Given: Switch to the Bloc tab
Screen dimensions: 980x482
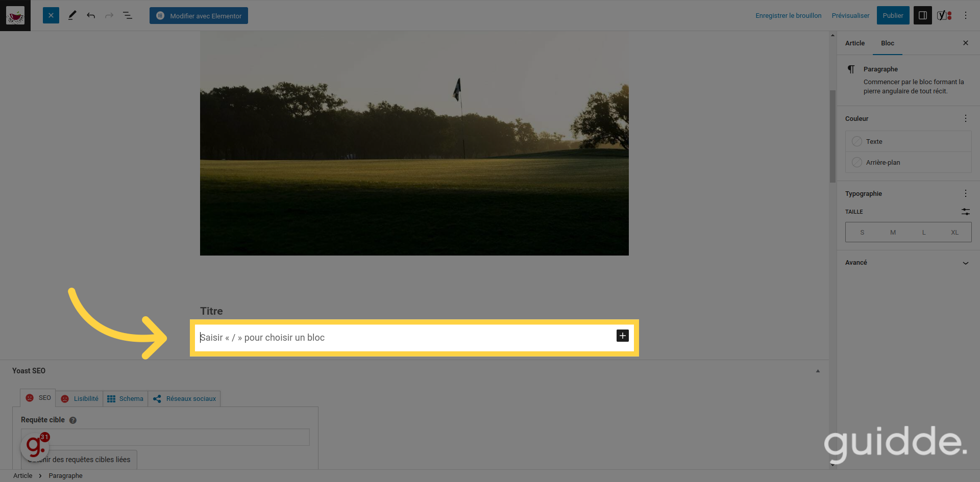Looking at the screenshot, I should [x=888, y=43].
